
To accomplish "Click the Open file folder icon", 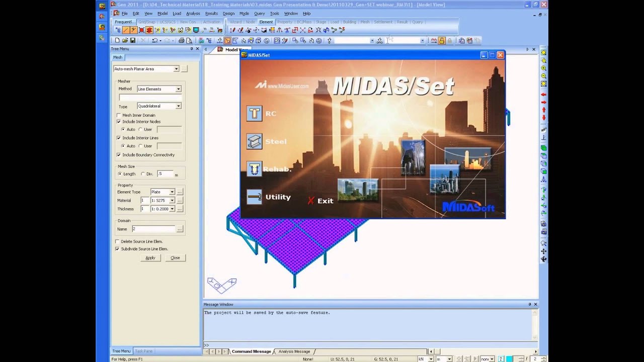I will tap(125, 40).
